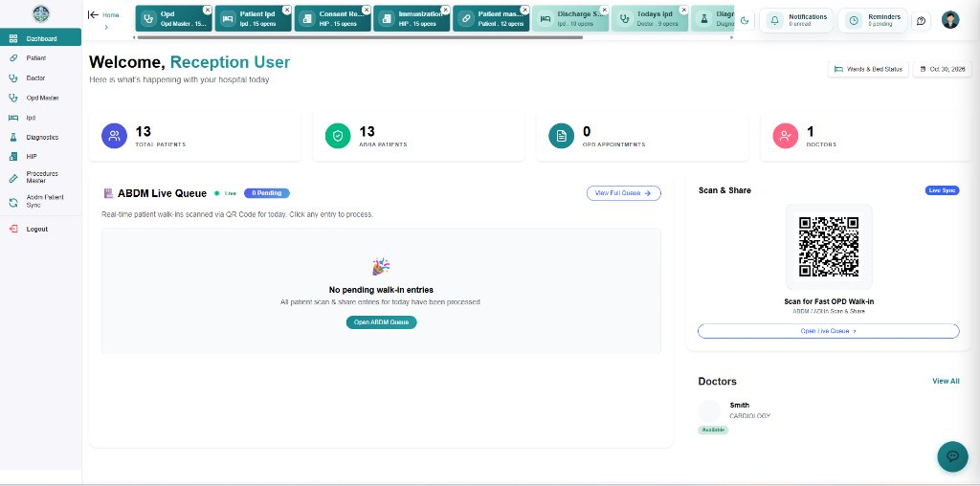This screenshot has height=486, width=980.
Task: Click the Scan & Share QR code
Action: click(x=829, y=247)
